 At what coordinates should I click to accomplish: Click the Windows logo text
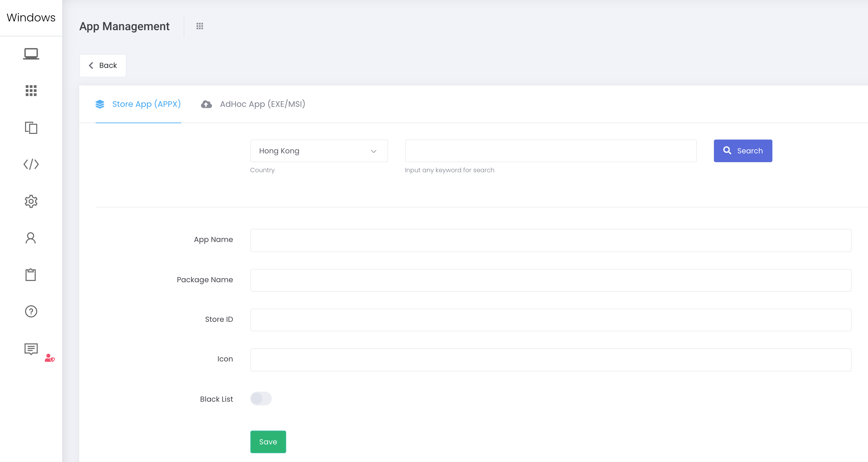pyautogui.click(x=31, y=18)
